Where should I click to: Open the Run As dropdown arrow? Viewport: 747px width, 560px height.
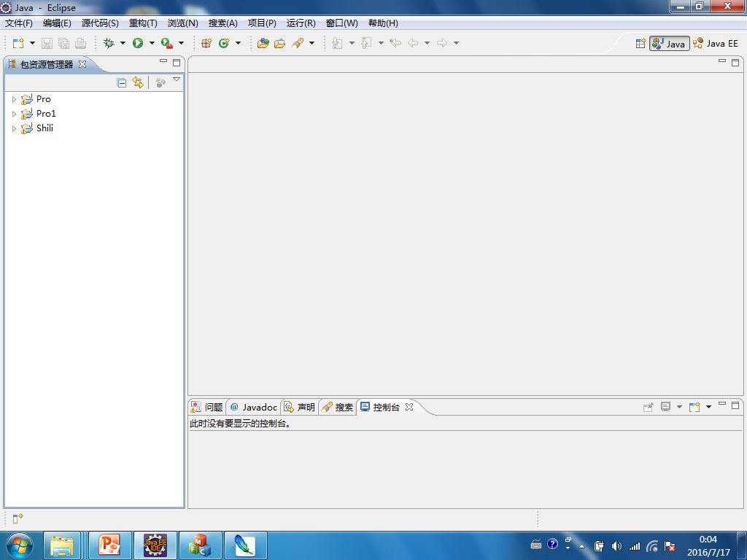pos(152,43)
